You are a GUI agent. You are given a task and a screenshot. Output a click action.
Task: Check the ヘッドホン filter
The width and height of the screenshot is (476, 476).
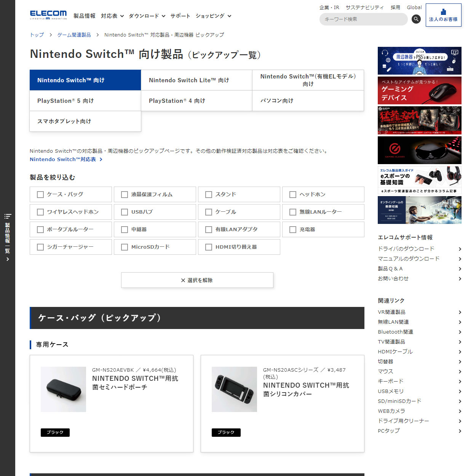point(293,195)
